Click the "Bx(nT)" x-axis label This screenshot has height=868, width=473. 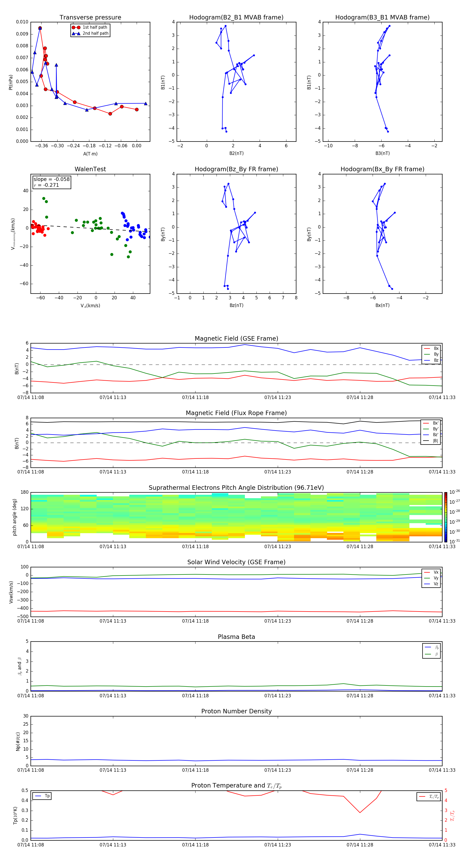point(382,306)
